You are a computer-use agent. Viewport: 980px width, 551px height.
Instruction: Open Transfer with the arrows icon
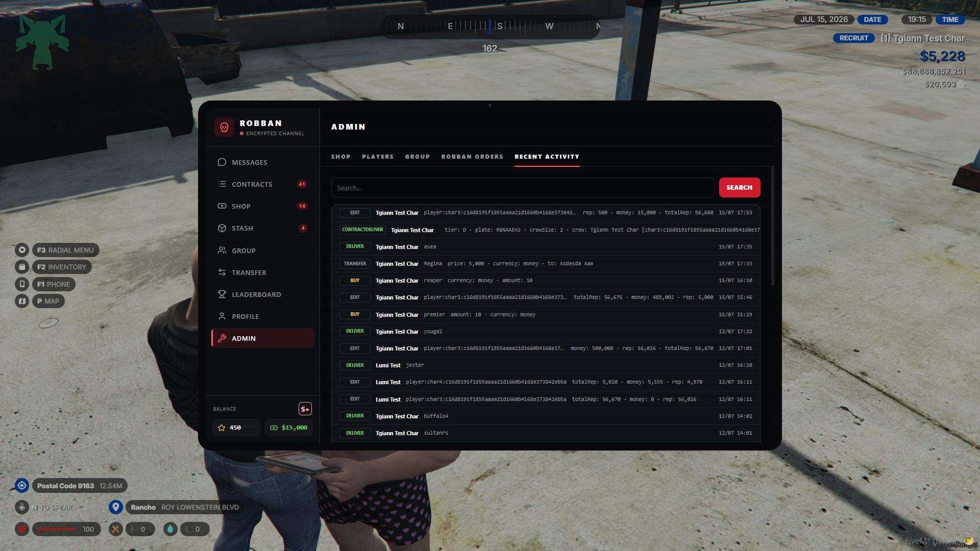pos(222,272)
